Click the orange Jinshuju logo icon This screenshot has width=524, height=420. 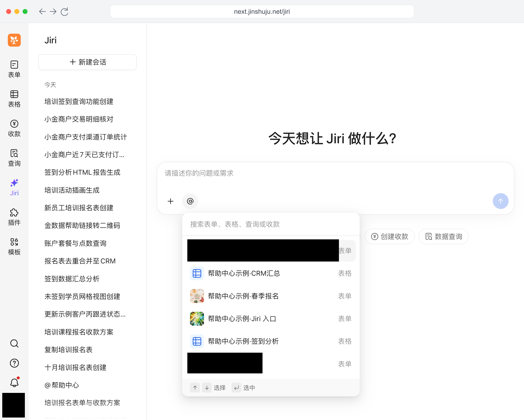tap(14, 40)
